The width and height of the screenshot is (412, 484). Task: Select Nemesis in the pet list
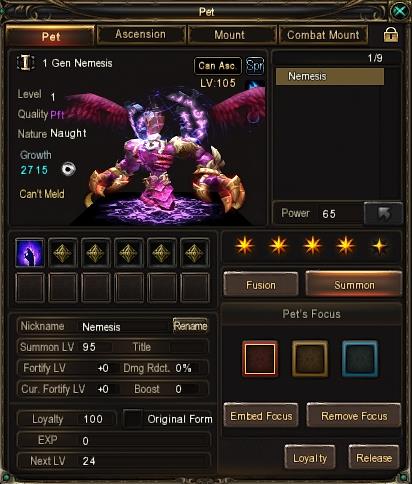click(330, 76)
